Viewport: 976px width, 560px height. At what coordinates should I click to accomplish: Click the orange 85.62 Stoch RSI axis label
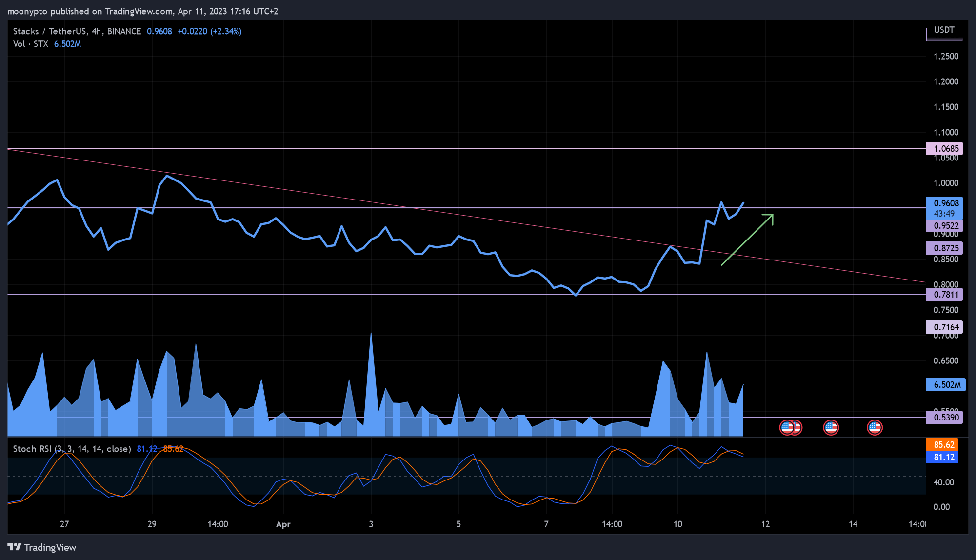coord(942,445)
